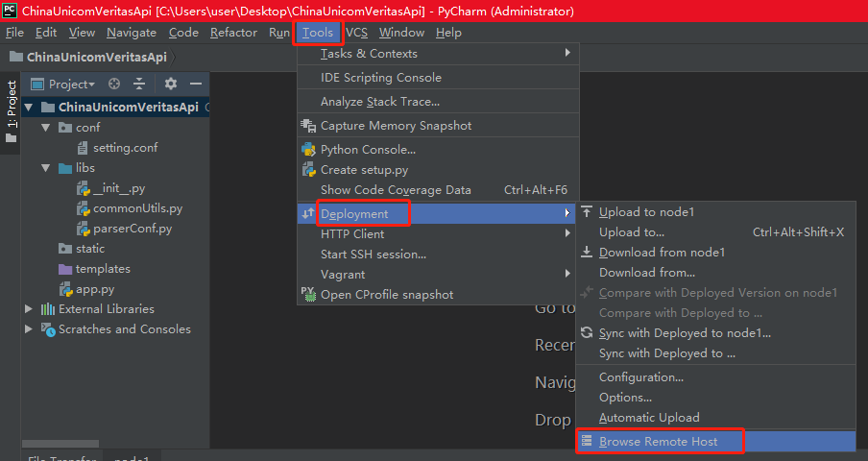Open the Help menu
868x461 pixels.
pyautogui.click(x=448, y=33)
